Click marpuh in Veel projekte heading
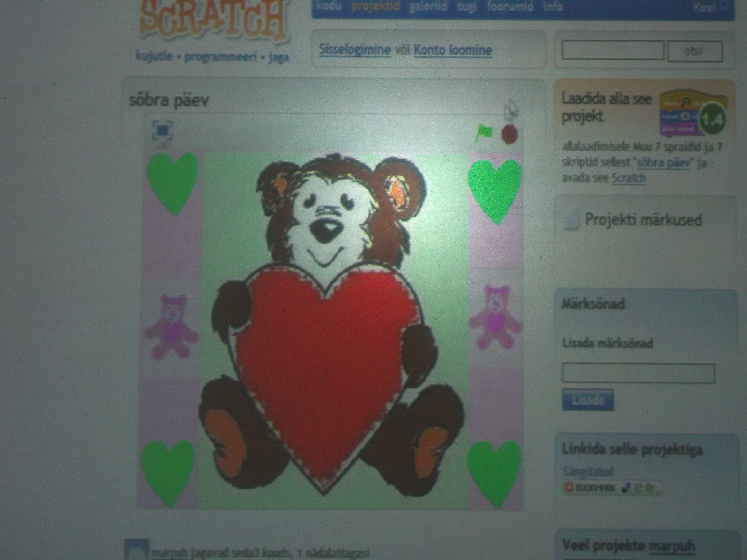The width and height of the screenshot is (747, 560). pyautogui.click(x=672, y=546)
